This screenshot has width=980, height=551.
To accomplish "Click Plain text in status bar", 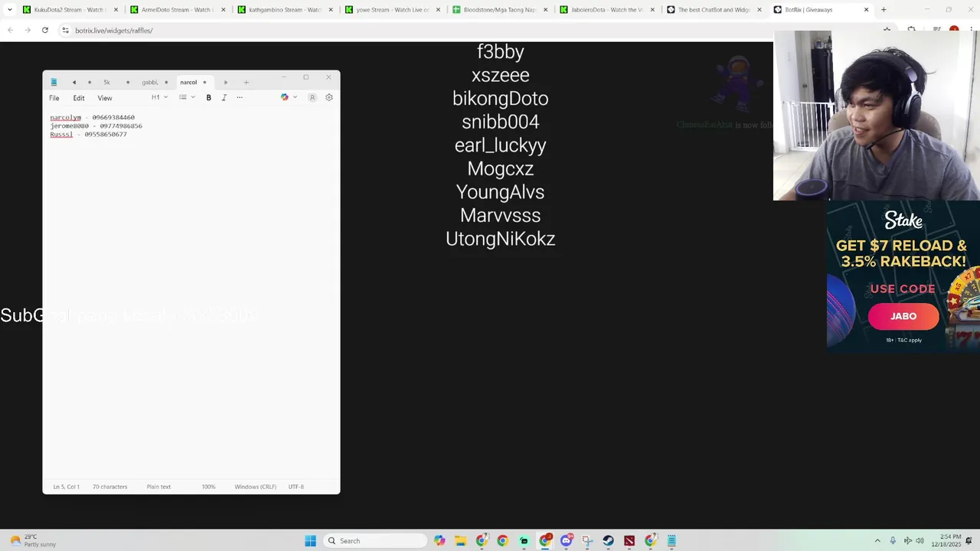I will click(x=158, y=487).
